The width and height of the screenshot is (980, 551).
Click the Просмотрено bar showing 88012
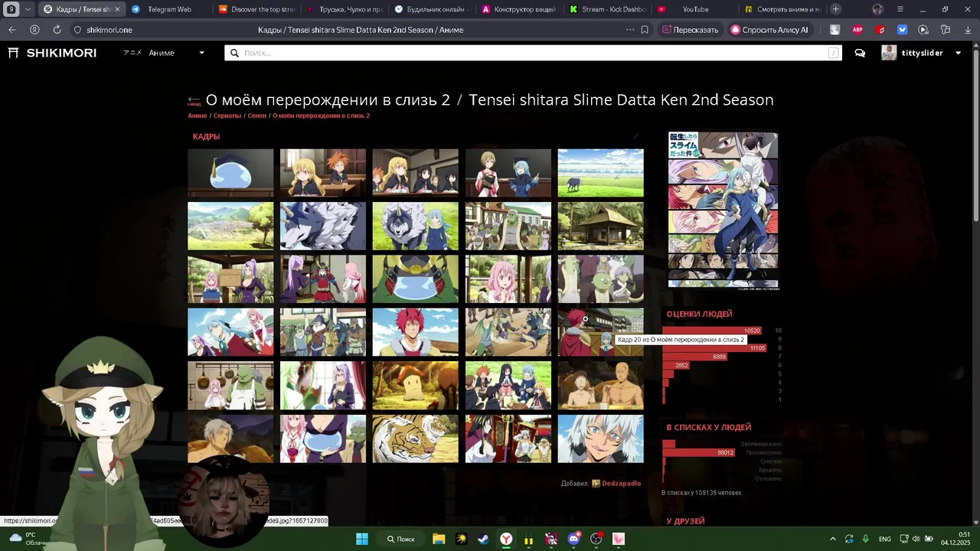pyautogui.click(x=699, y=453)
